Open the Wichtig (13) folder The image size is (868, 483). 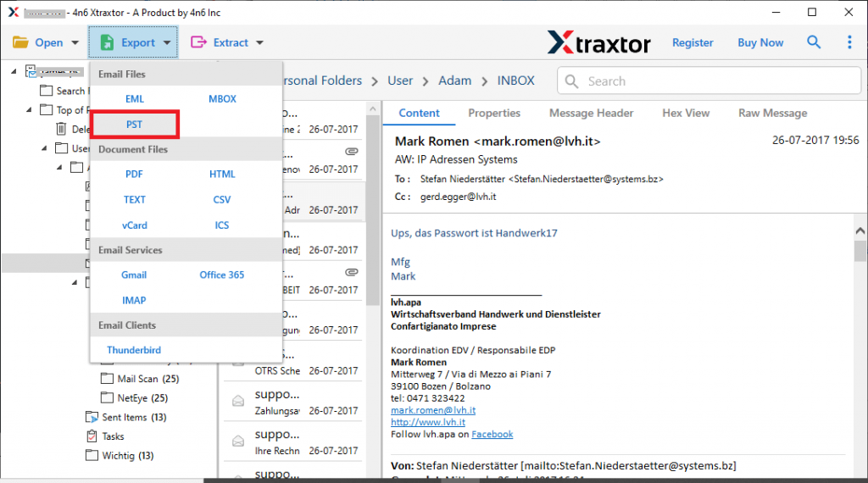120,456
